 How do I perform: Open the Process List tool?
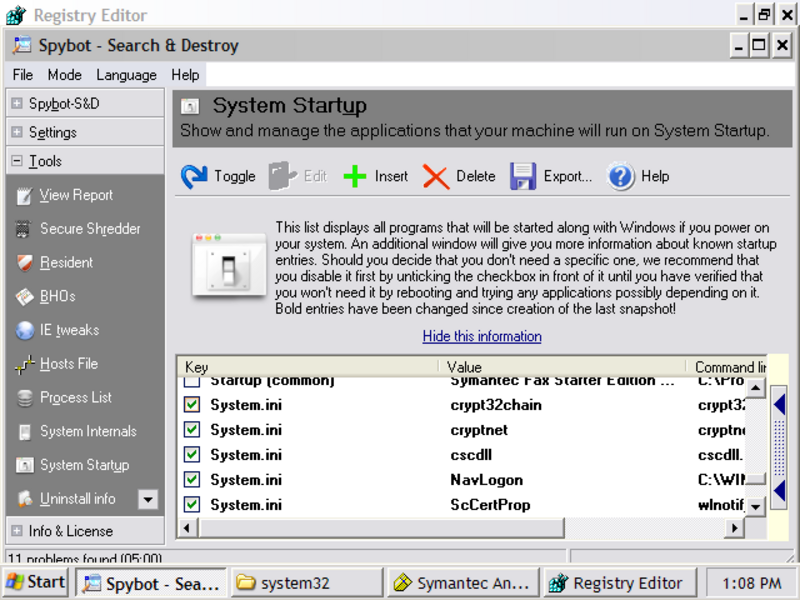[76, 397]
